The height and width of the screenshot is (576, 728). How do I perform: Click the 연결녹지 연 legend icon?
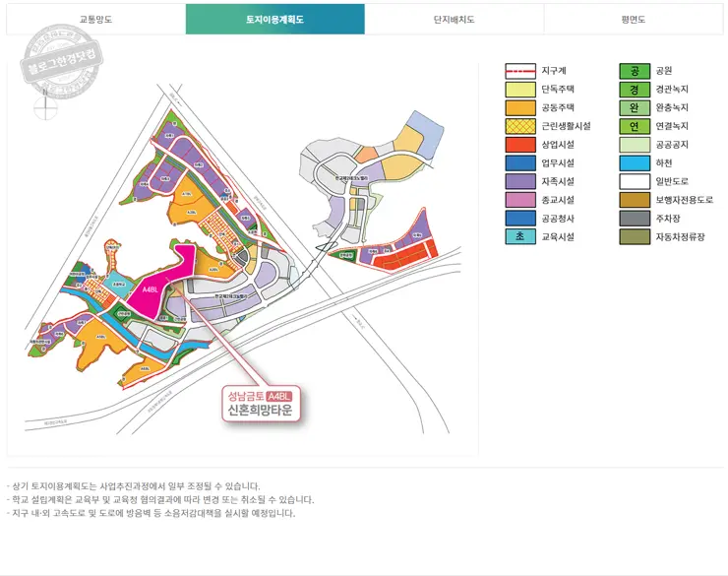click(x=635, y=126)
